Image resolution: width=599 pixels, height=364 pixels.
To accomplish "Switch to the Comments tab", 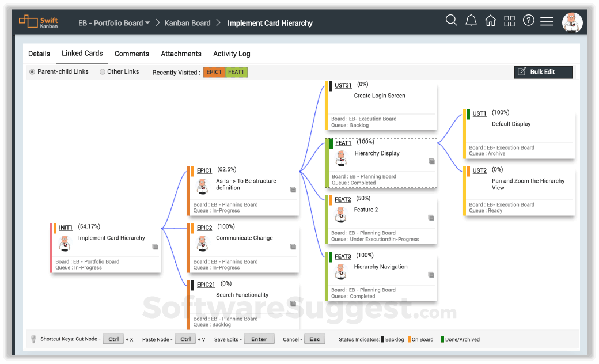I will 131,54.
